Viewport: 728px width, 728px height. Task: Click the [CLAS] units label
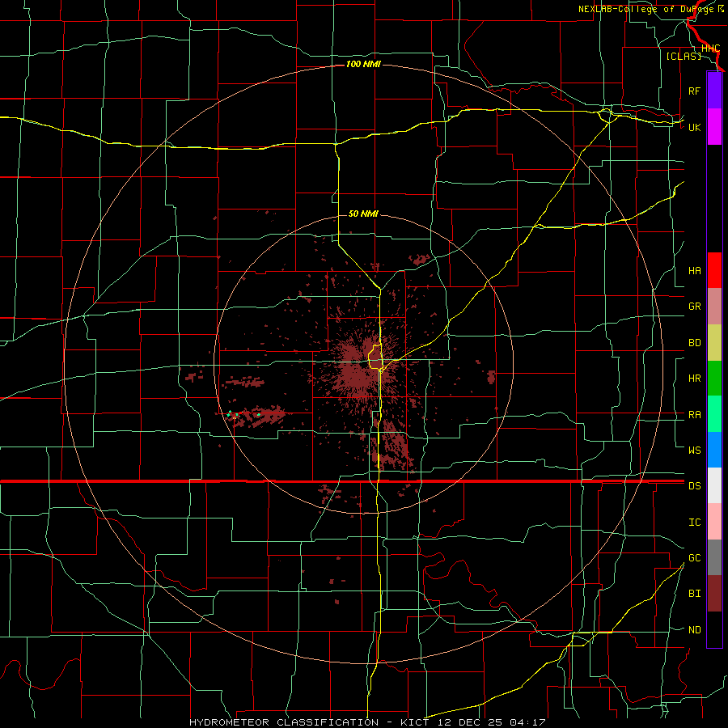click(x=684, y=56)
